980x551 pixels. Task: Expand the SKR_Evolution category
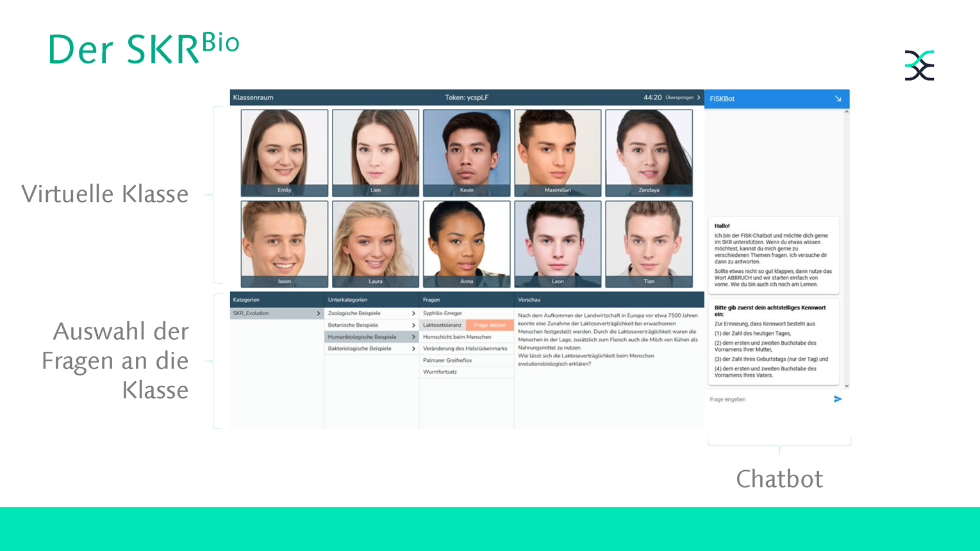[276, 313]
